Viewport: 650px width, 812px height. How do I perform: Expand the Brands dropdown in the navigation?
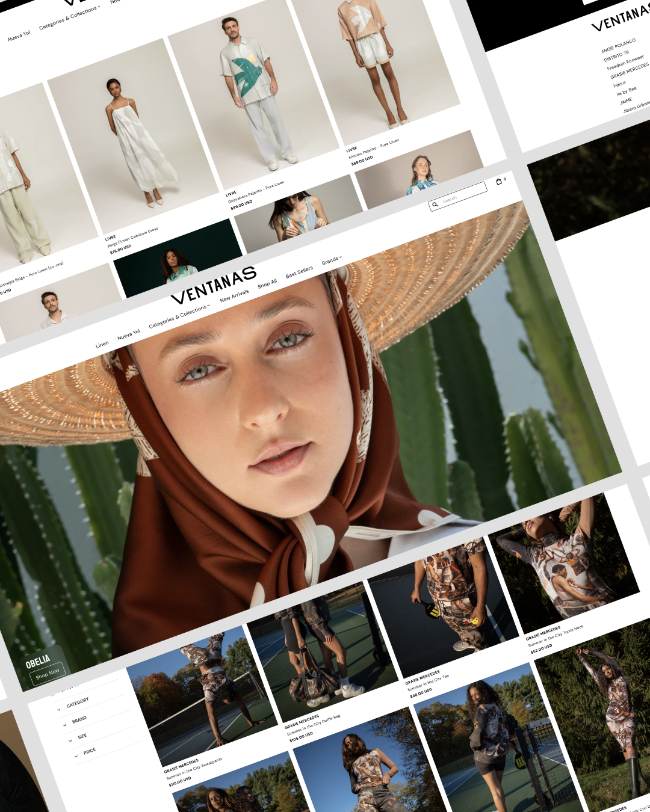(x=332, y=260)
